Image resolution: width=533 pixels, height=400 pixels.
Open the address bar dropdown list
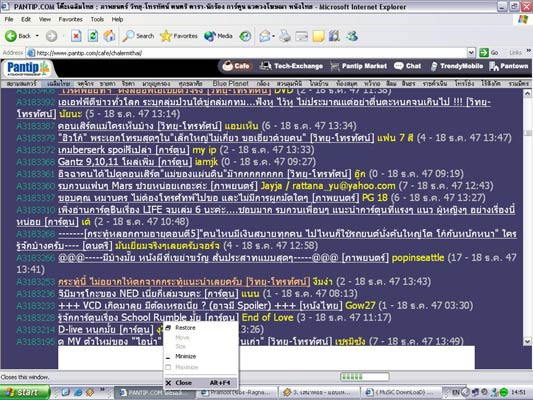coord(471,53)
